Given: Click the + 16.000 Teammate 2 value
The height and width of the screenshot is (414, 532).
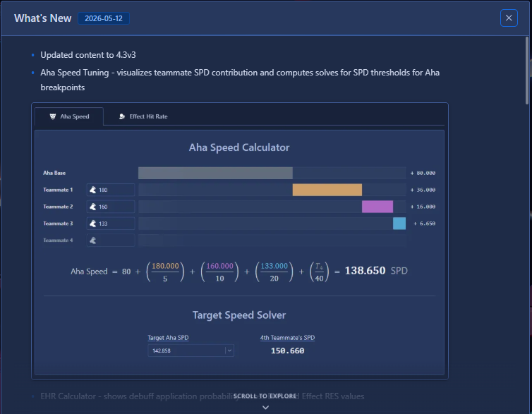Looking at the screenshot, I should tap(423, 207).
